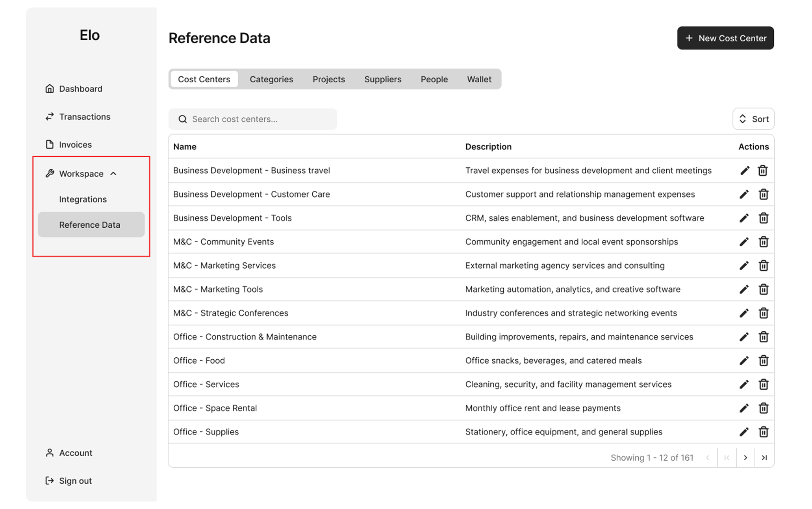This screenshot has height=509, width=812.
Task: Delete the M&C - Community Events row
Action: point(763,242)
